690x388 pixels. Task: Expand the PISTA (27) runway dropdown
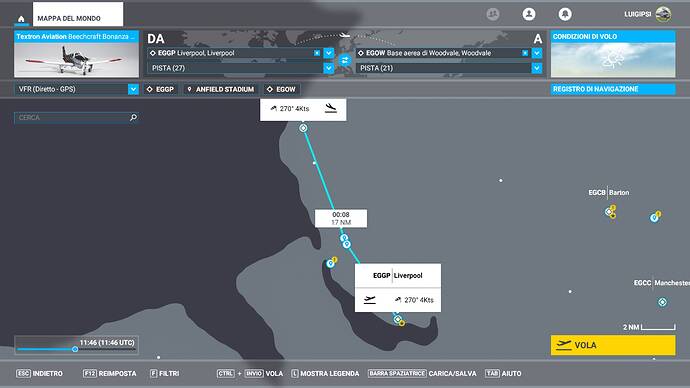329,68
